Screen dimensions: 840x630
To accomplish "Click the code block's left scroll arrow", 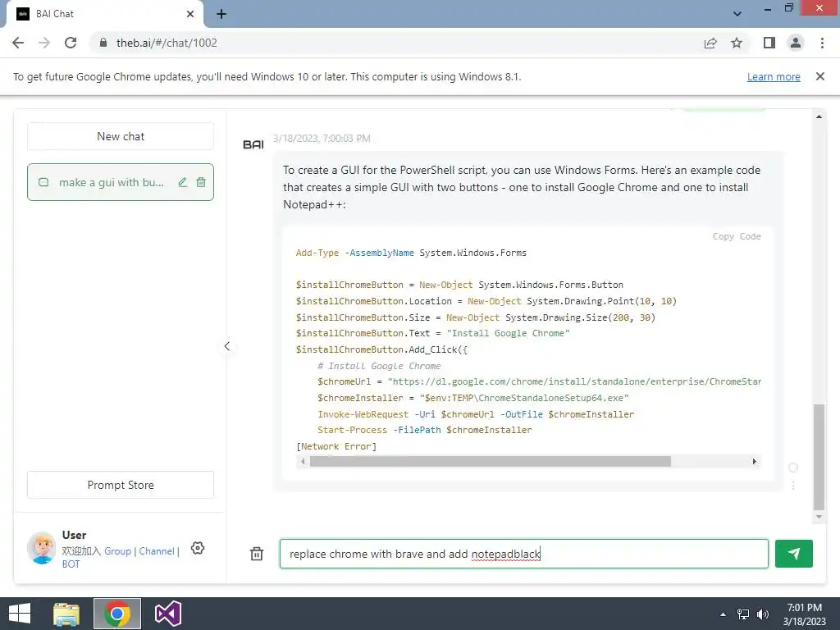I will [x=303, y=461].
